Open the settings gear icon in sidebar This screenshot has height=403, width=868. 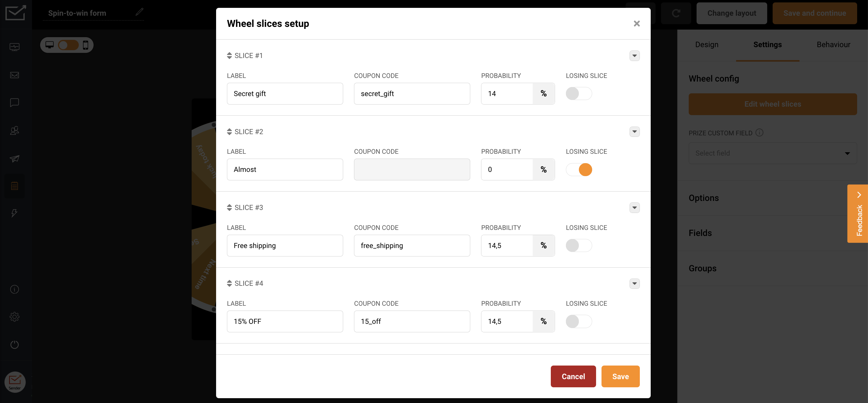pos(14,317)
